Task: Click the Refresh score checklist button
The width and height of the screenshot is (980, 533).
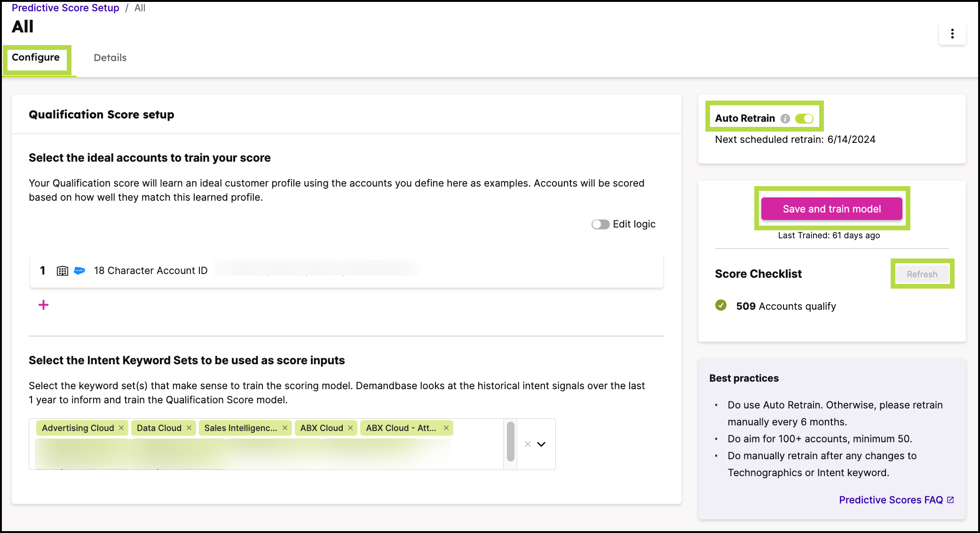Action: (x=922, y=274)
